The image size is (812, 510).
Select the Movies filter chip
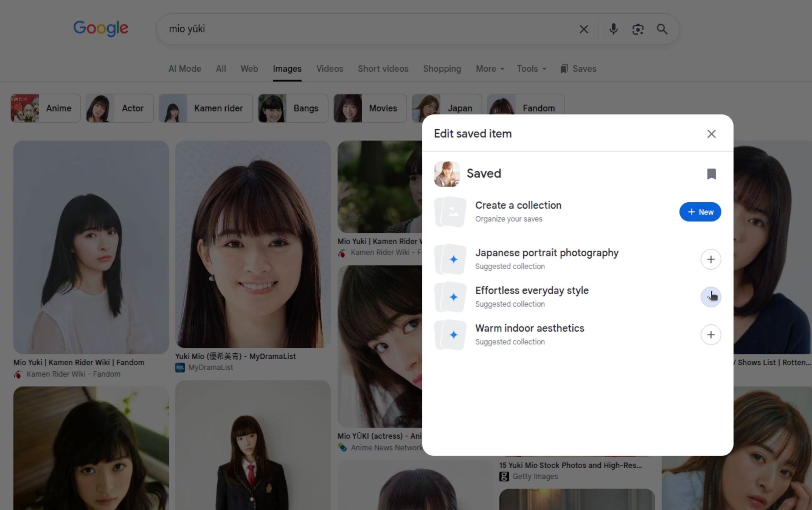(x=370, y=108)
